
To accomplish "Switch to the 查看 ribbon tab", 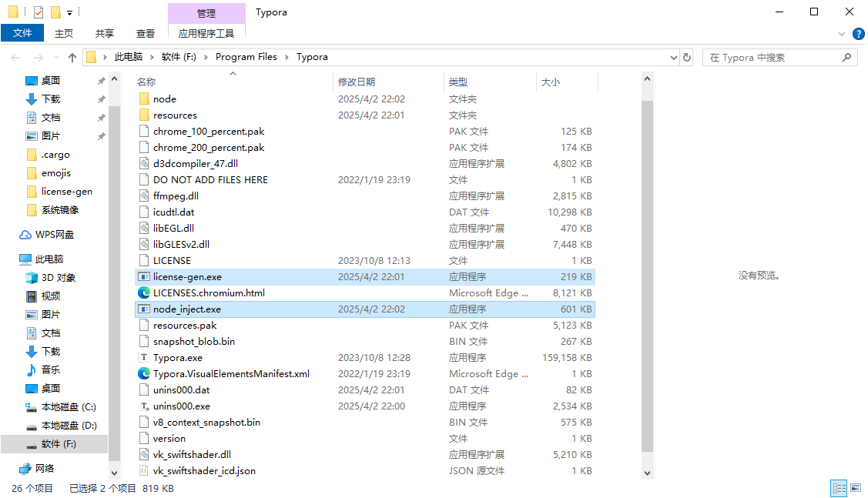I will (x=146, y=33).
